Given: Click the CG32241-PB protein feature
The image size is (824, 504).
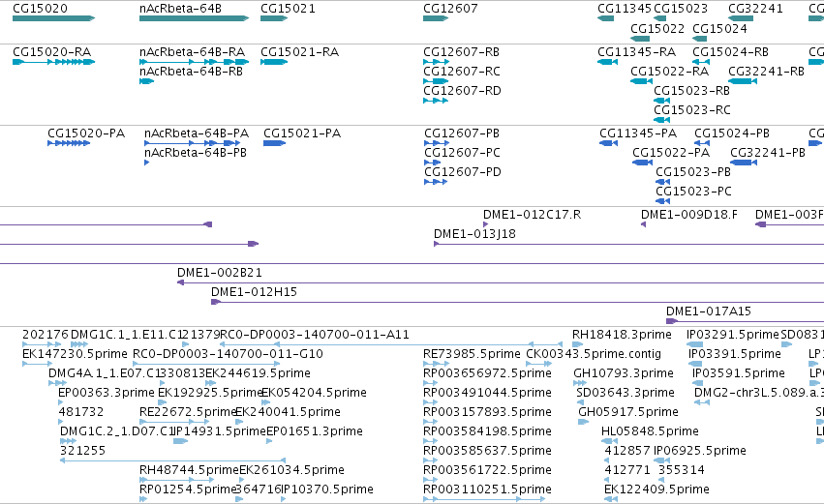Looking at the screenshot, I should coord(744,163).
